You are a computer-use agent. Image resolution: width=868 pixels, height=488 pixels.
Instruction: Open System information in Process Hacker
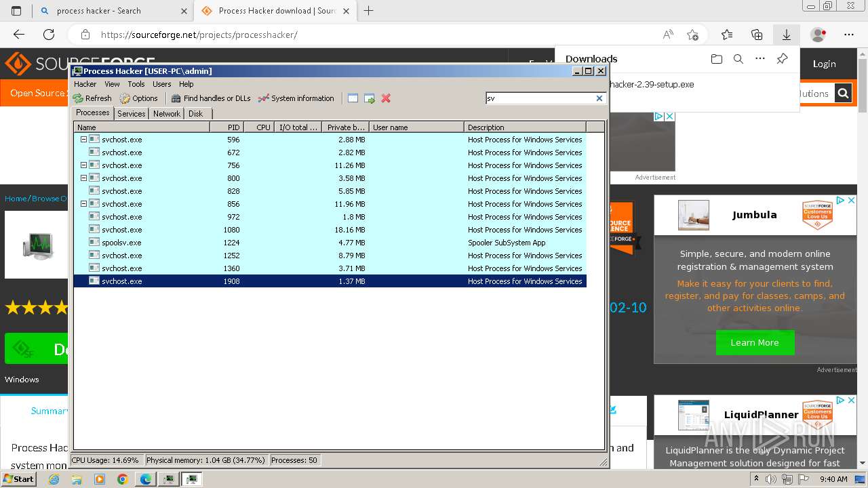tap(296, 98)
